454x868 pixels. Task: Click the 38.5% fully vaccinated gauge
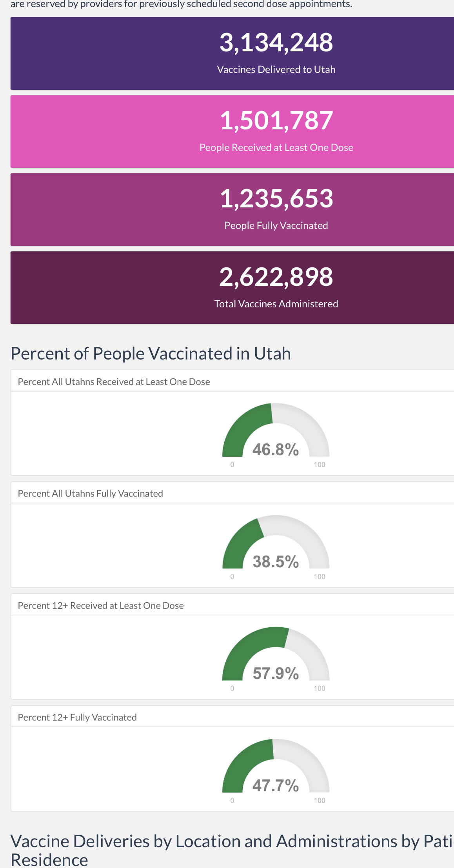point(276,545)
